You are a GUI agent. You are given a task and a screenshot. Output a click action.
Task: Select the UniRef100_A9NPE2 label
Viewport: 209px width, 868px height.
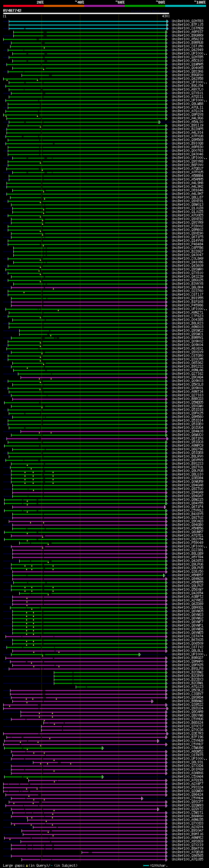coord(187,838)
